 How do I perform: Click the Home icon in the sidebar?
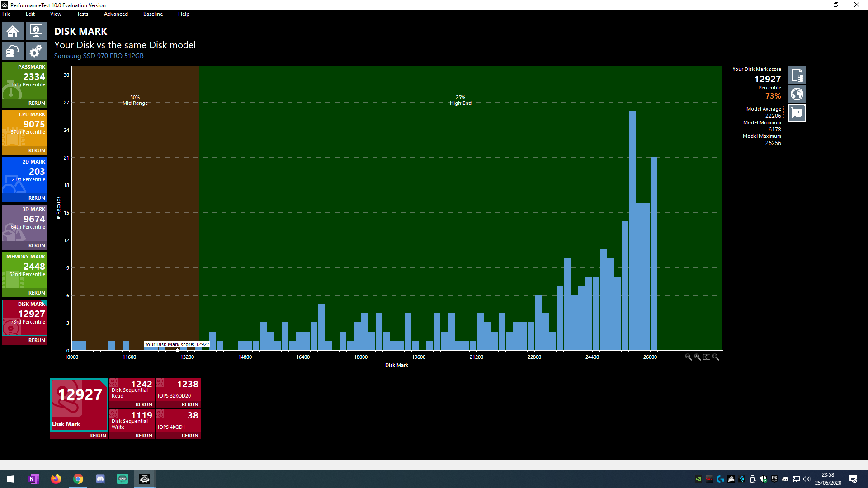click(13, 31)
